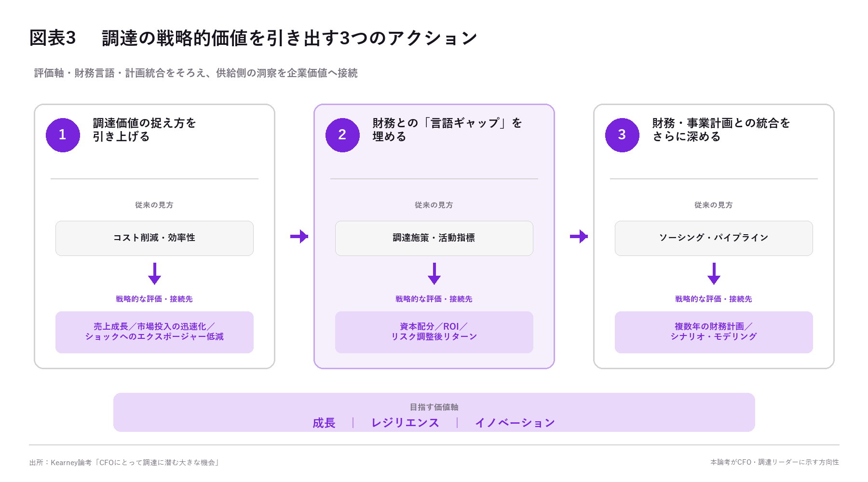
Task: Click the source note 出所：Kearney論考
Action: click(x=125, y=463)
